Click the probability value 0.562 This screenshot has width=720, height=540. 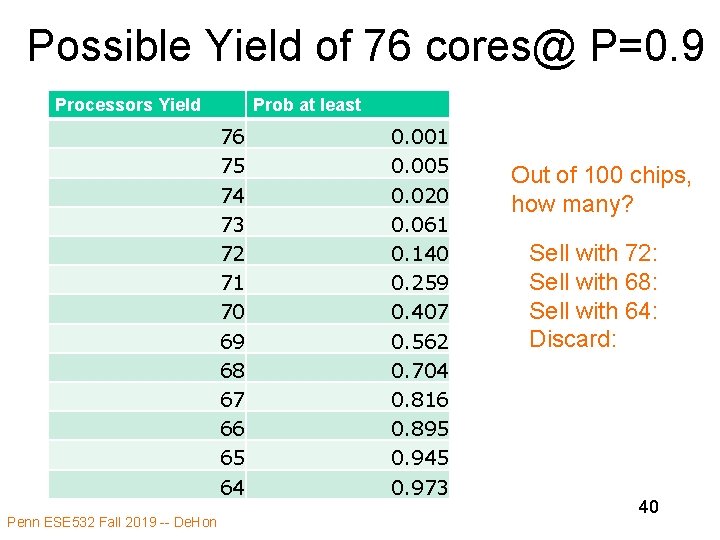420,341
